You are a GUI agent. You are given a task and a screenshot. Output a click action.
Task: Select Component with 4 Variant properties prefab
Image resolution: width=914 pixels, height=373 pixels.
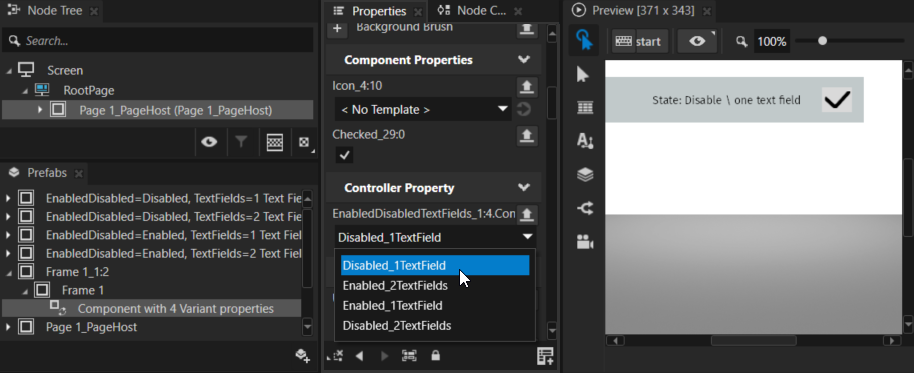coord(152,308)
